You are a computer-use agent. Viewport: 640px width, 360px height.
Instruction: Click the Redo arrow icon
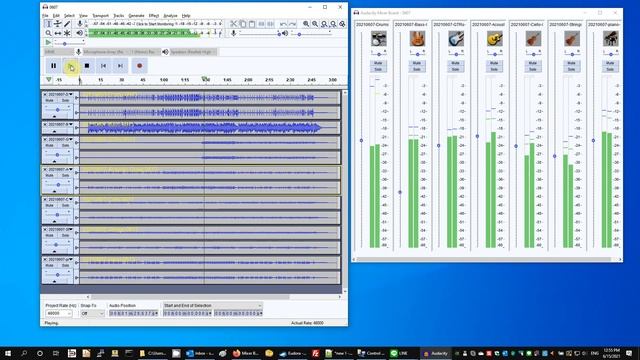point(292,24)
